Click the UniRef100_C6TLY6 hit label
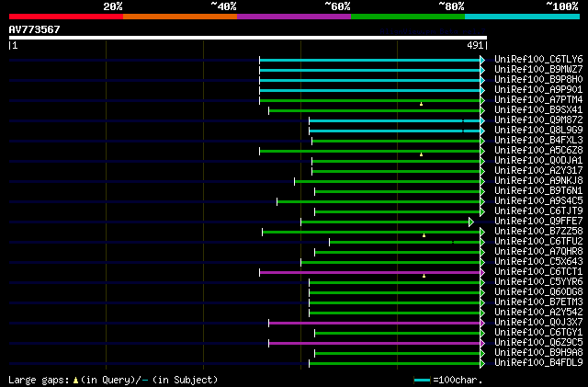The image size is (588, 387). [x=538, y=60]
